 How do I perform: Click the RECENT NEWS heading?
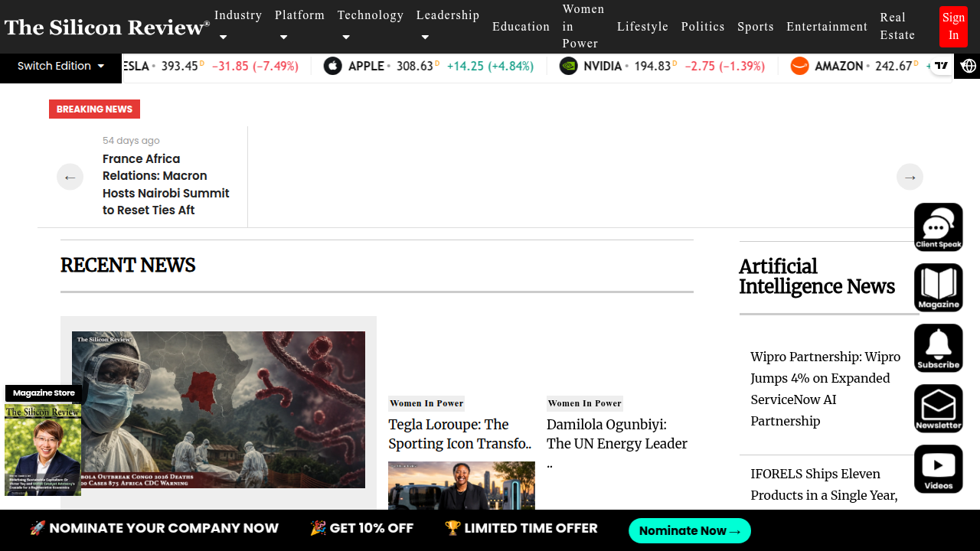tap(128, 266)
